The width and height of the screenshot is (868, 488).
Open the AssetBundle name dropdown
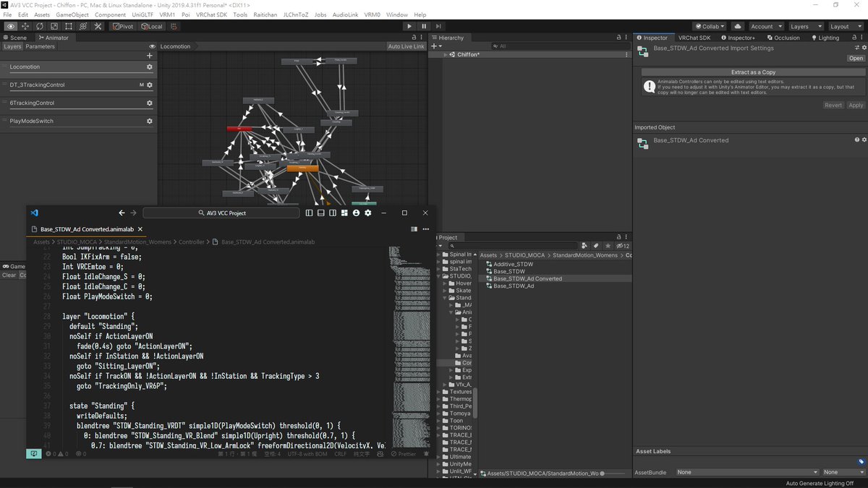[746, 472]
